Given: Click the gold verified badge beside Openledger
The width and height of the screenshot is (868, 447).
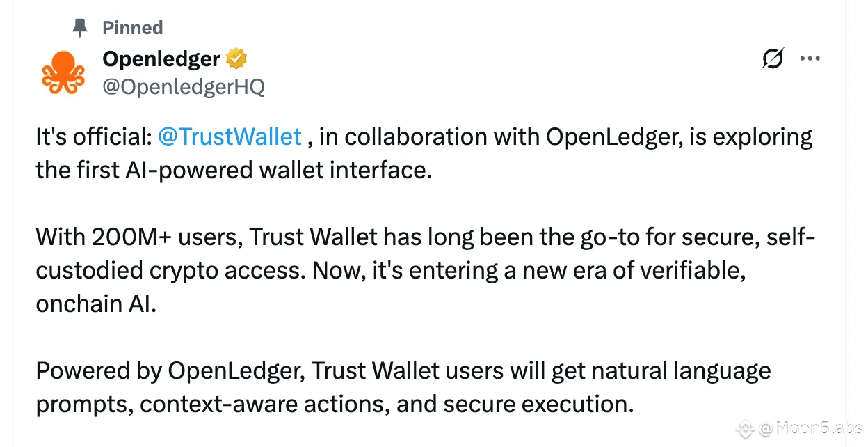Looking at the screenshot, I should tap(237, 59).
